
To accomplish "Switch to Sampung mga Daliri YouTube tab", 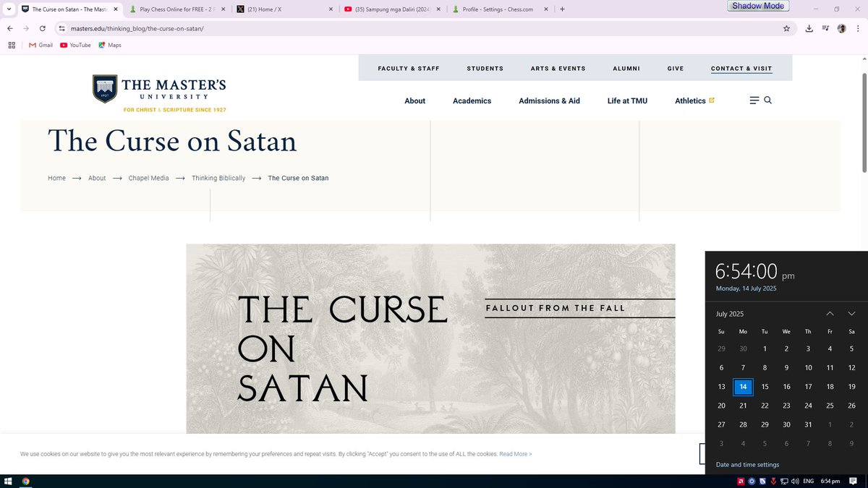I will pyautogui.click(x=391, y=9).
